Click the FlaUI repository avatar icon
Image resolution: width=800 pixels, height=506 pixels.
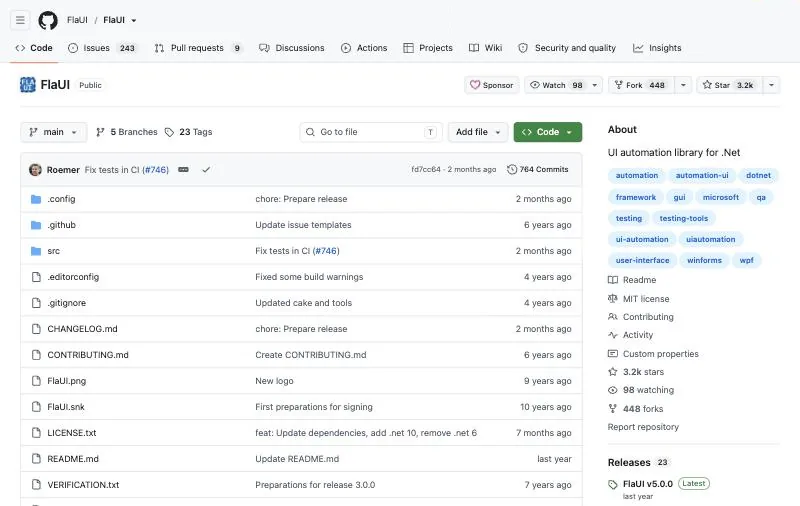tap(28, 85)
